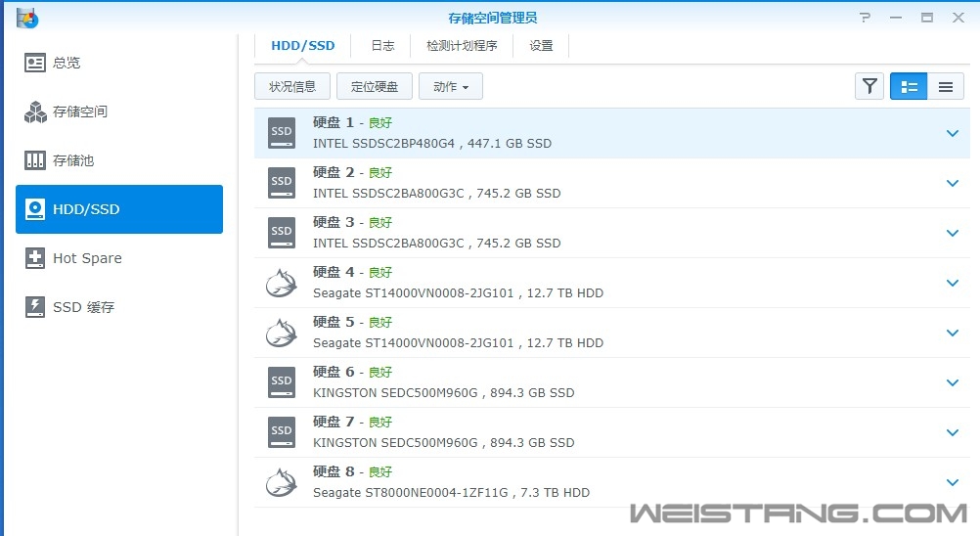Click the SSD icon of 硬盘 6

click(x=282, y=382)
